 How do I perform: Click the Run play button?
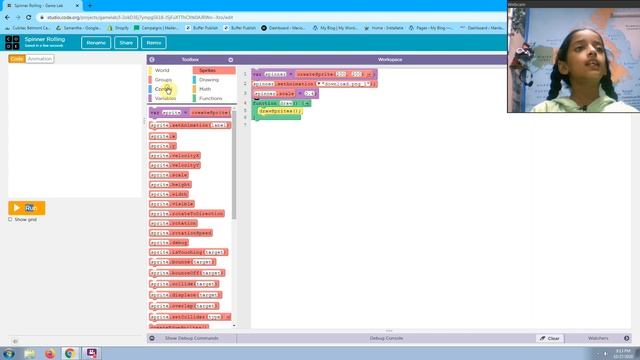[x=27, y=208]
